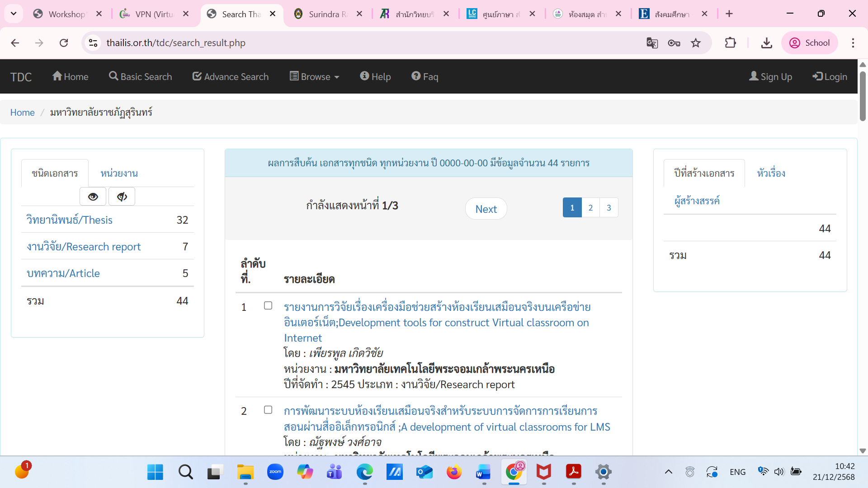Open the Downloads icon in Chrome toolbar
Viewport: 868px width, 488px height.
click(766, 43)
